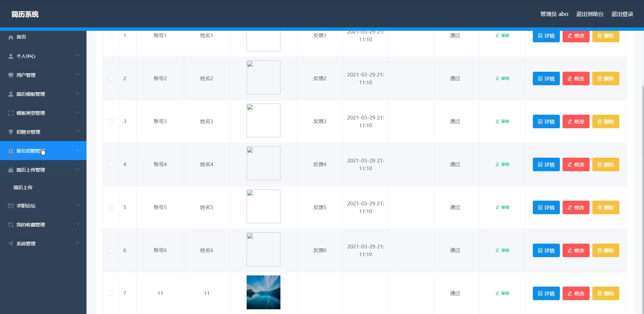Expand the 个人中心 menu arrow
Image resolution: width=644 pixels, height=314 pixels.
click(78, 55)
